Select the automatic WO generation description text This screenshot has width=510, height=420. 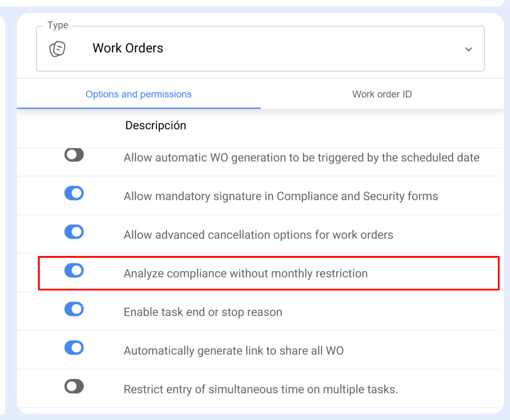301,158
